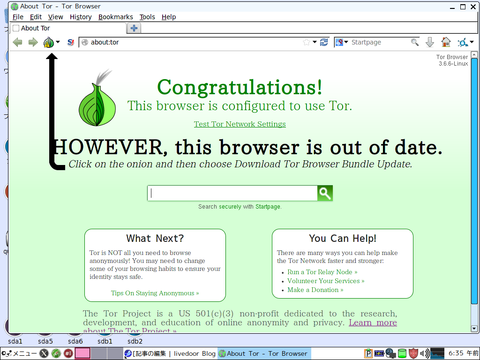
Task: Open the Edit menu
Action: point(36,17)
